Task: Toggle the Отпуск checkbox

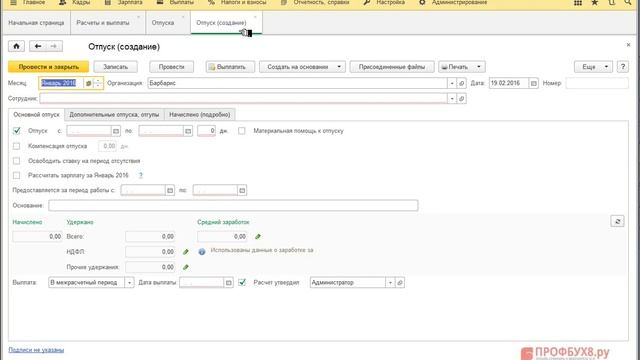Action: (16, 131)
